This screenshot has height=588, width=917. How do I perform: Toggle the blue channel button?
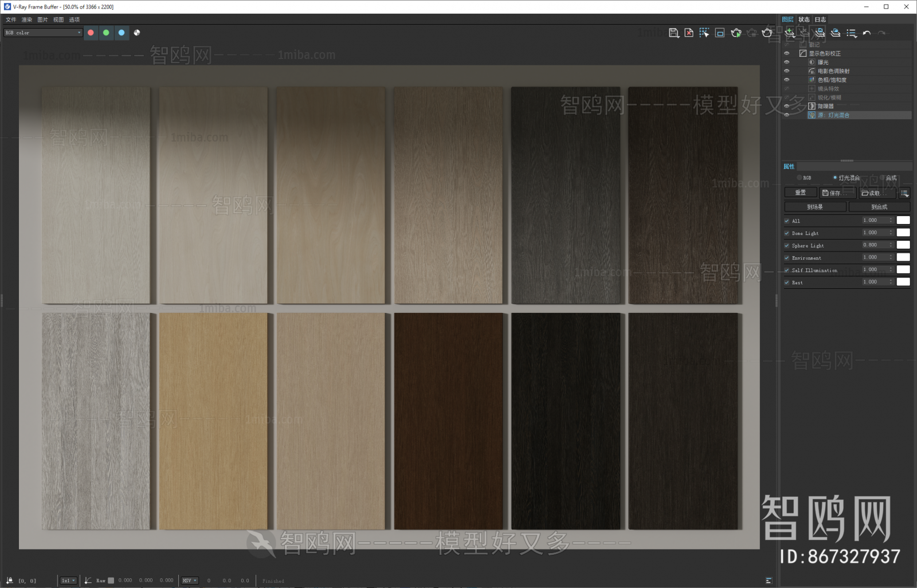point(122,33)
